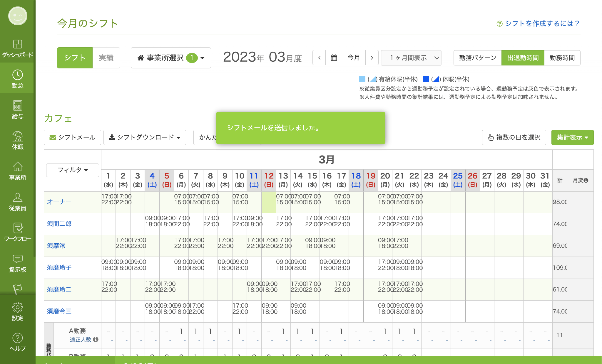
Task: Open the 設定 settings gear icon
Action: pyautogui.click(x=17, y=311)
